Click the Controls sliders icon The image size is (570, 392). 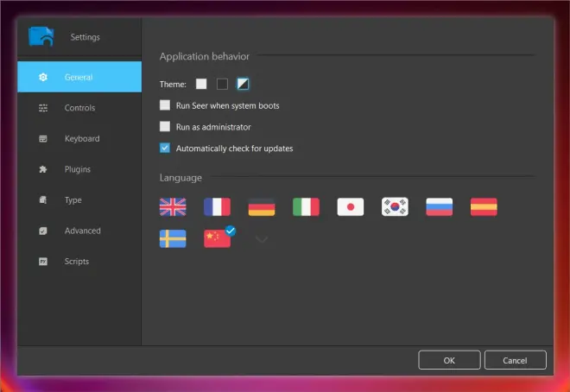point(43,108)
